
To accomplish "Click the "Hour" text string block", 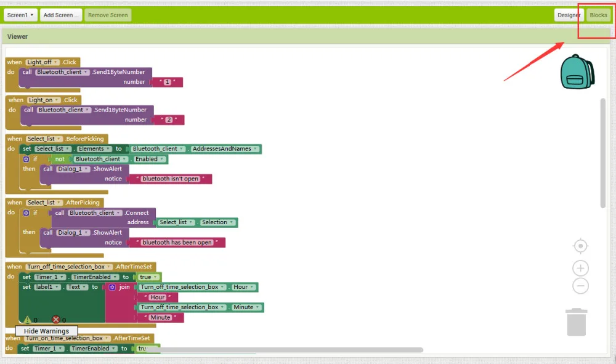I will pyautogui.click(x=158, y=297).
